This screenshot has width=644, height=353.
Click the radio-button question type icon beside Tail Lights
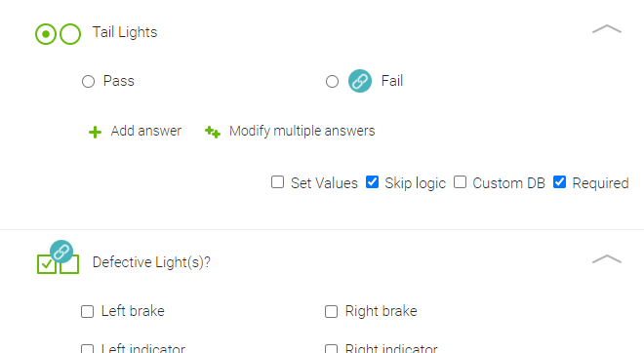click(58, 34)
